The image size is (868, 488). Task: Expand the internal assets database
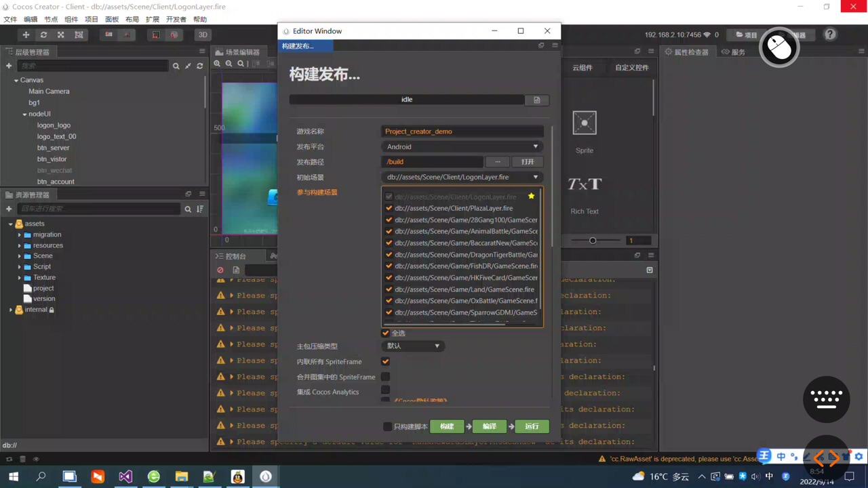[11, 310]
